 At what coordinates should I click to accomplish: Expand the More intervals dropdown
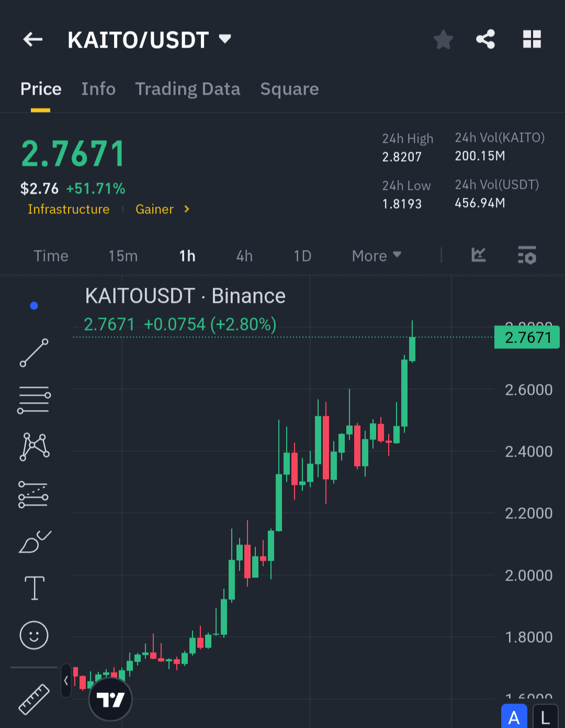pos(377,256)
